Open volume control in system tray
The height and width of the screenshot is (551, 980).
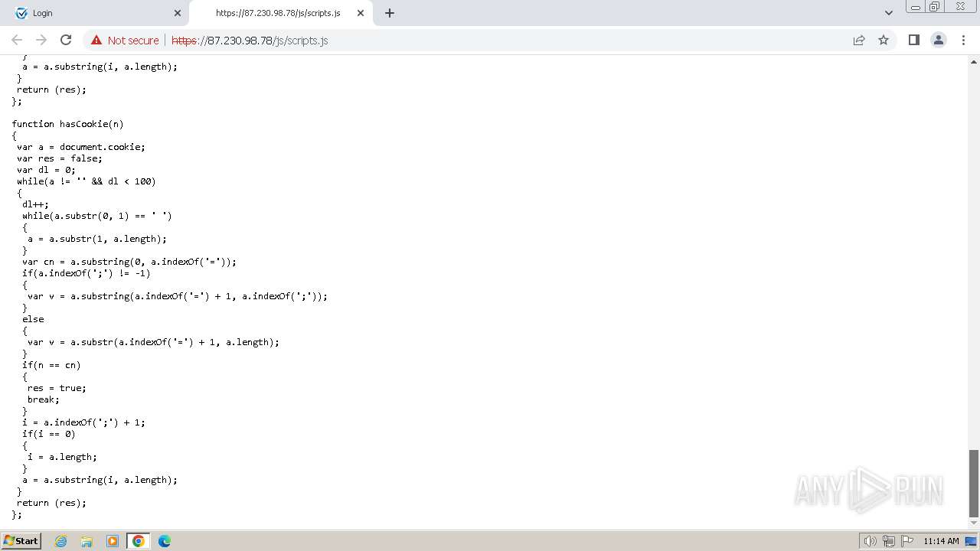tap(871, 541)
